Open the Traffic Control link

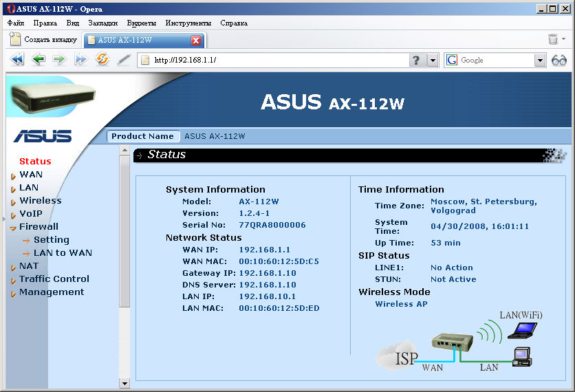click(x=54, y=279)
